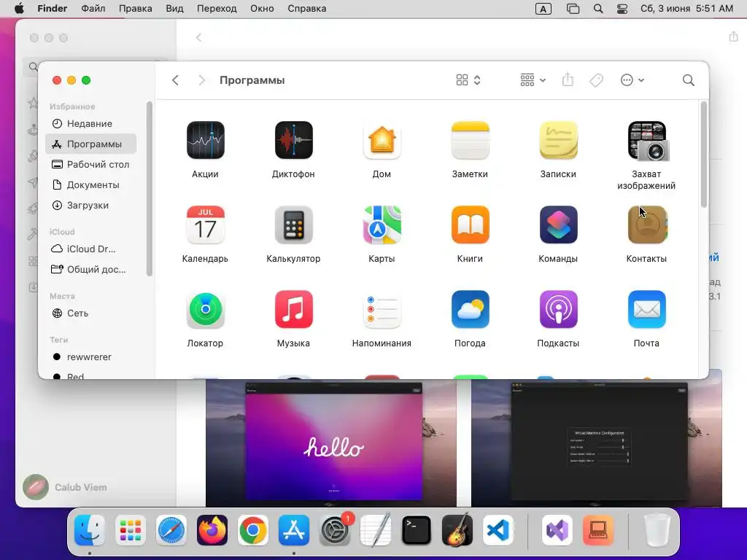Open the Акции stocks app
Viewport: 747px width, 560px height.
pyautogui.click(x=205, y=140)
